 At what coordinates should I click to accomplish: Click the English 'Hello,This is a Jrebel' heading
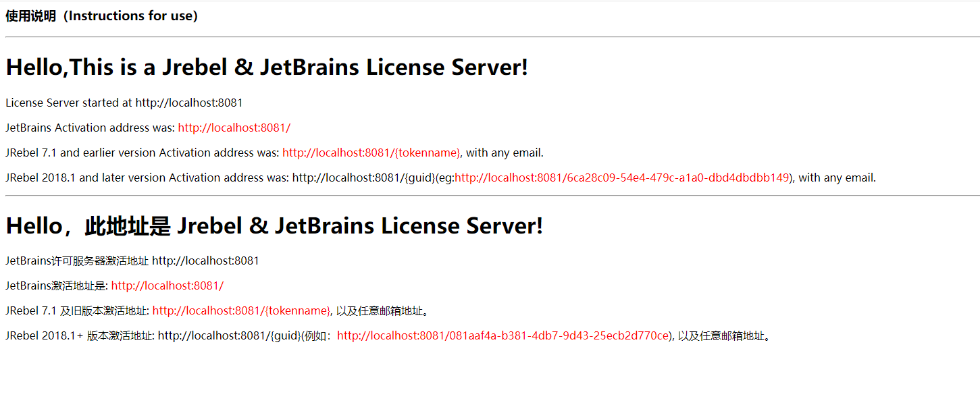267,67
